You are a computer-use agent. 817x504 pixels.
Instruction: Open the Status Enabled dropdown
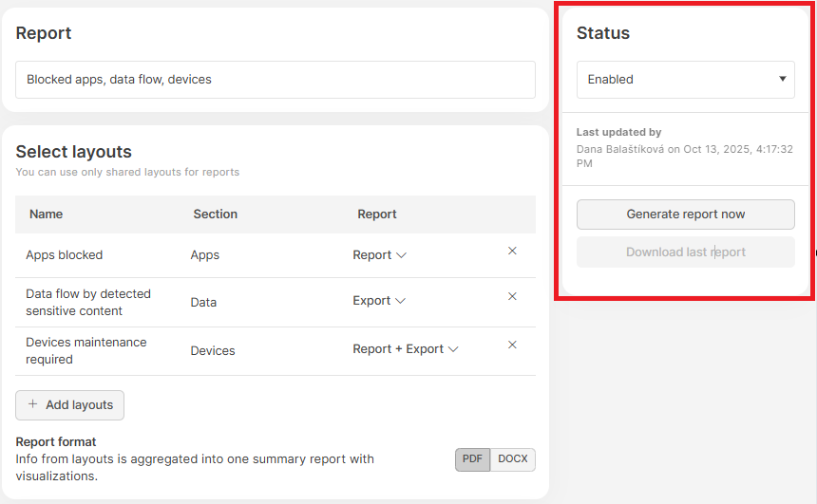pyautogui.click(x=685, y=80)
